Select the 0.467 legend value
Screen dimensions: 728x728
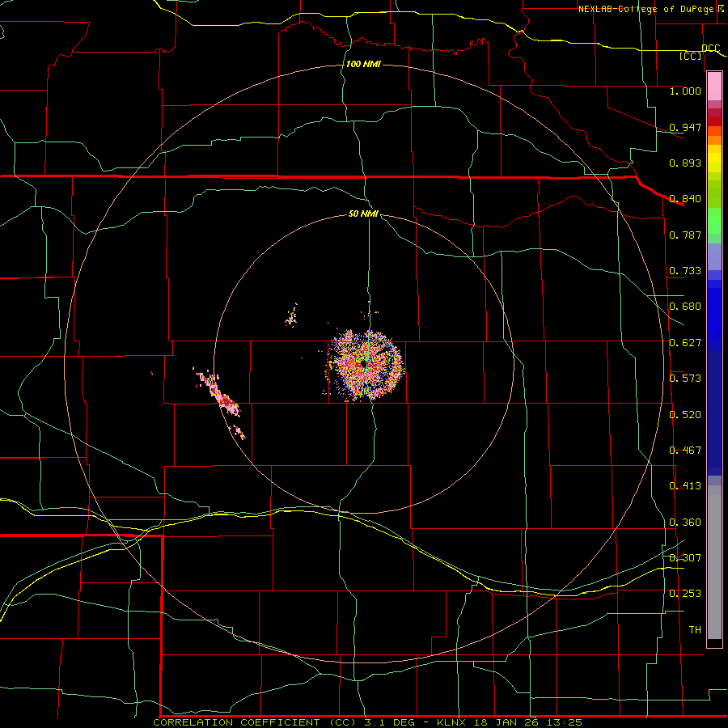[x=685, y=451]
